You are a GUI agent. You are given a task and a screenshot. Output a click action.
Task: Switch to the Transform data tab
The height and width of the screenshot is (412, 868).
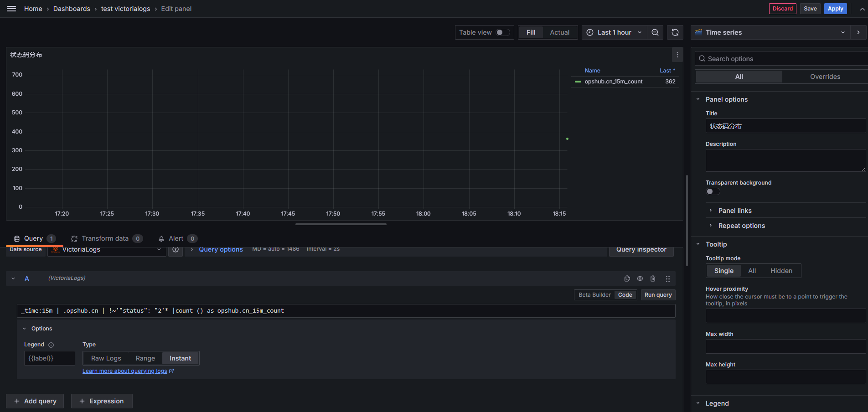click(x=105, y=238)
